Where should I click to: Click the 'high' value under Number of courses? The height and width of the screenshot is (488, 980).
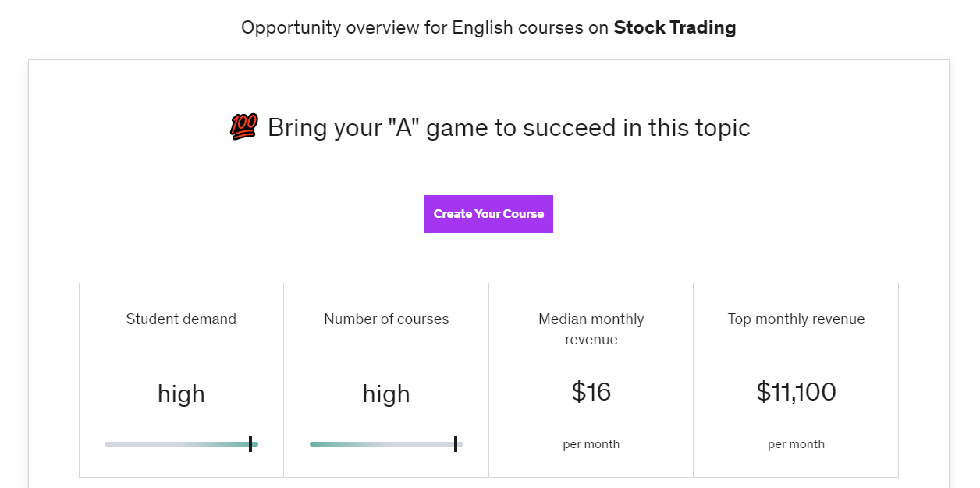point(386,394)
